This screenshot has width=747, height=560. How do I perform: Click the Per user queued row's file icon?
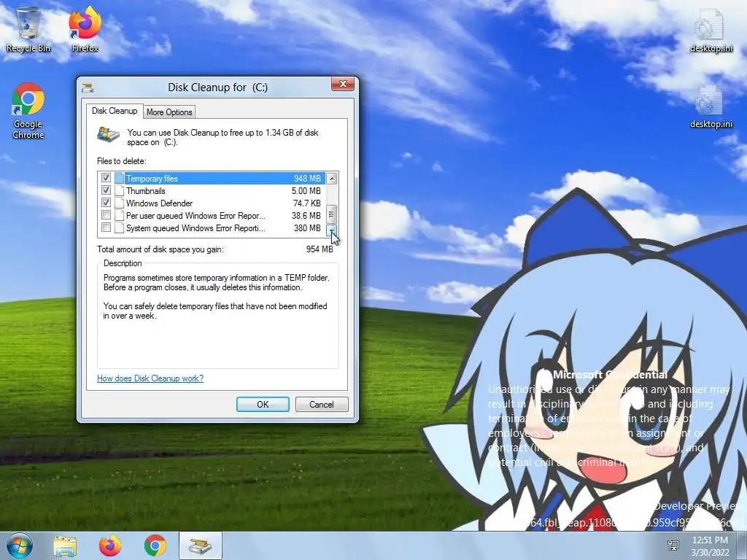119,216
